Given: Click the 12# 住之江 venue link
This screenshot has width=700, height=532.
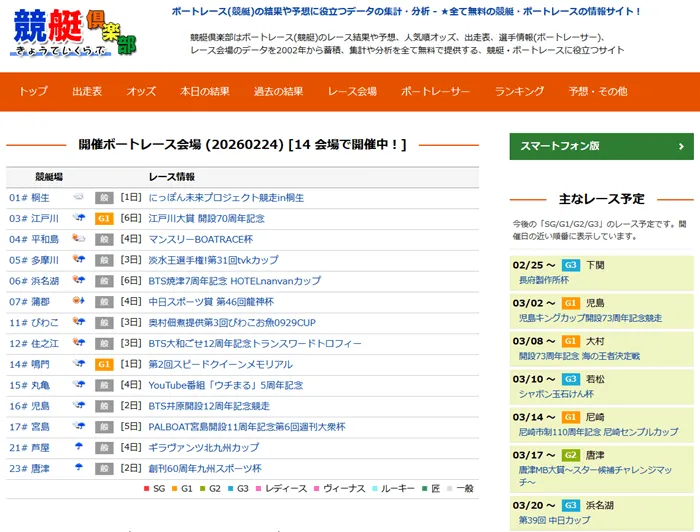Looking at the screenshot, I should click(34, 344).
